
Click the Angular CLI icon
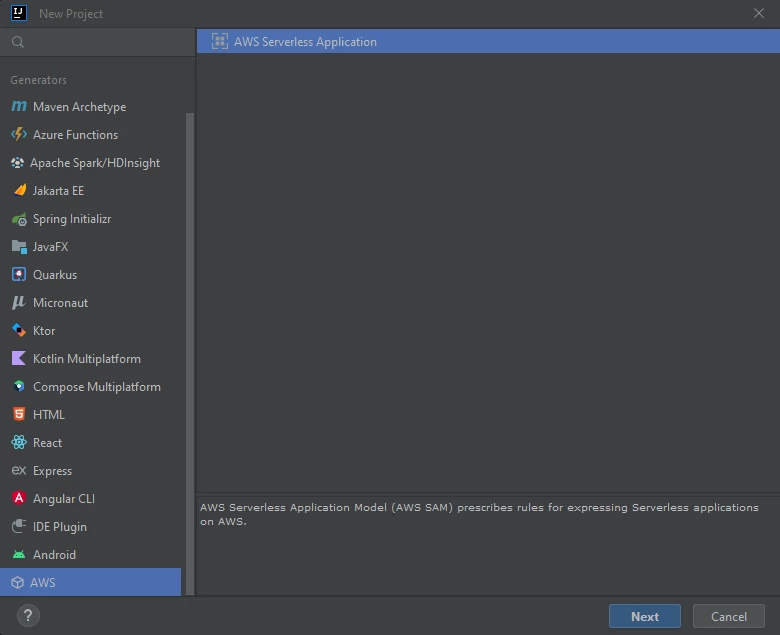pos(19,498)
